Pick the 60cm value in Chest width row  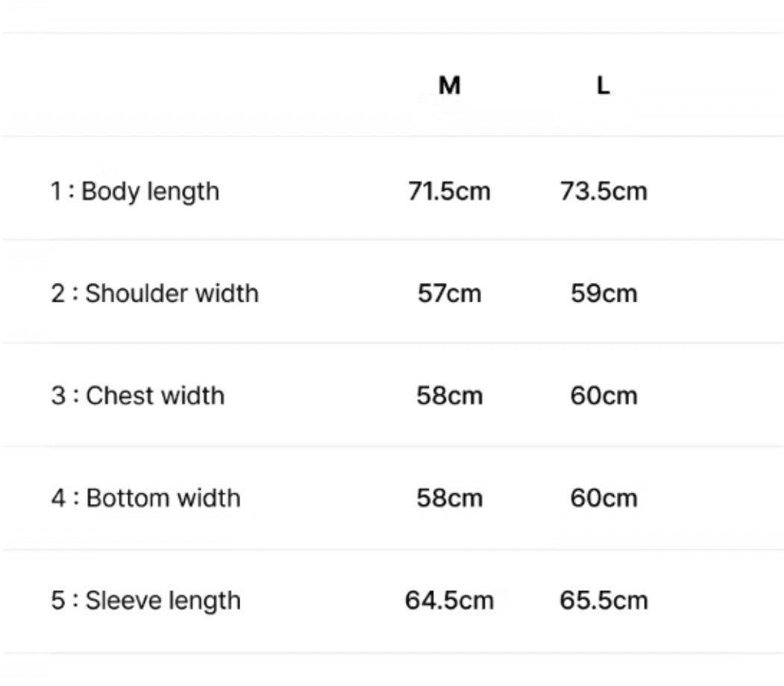603,395
